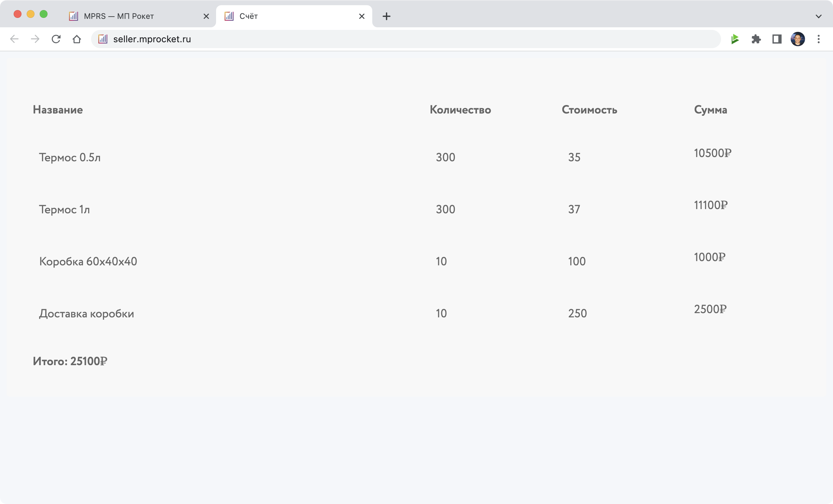Expand the tab search chevron
833x504 pixels.
pos(818,16)
